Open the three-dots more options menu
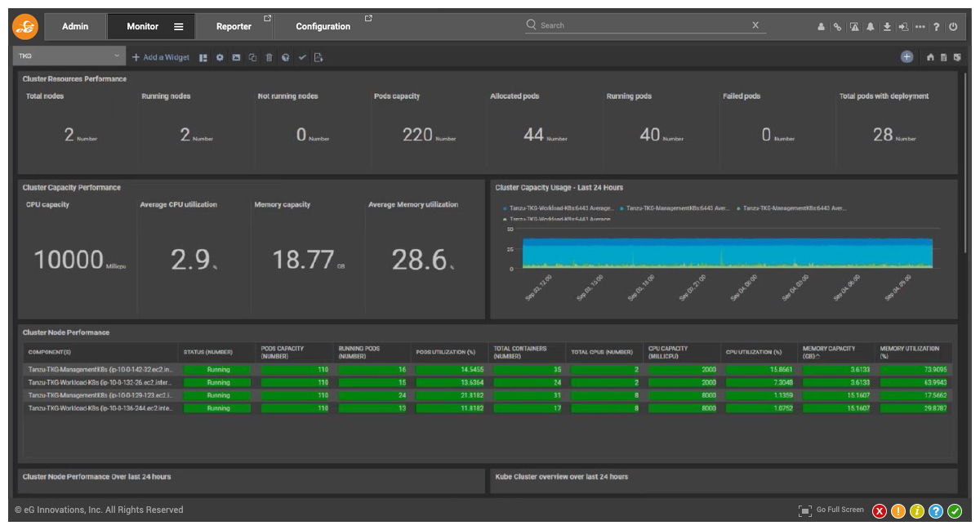 pyautogui.click(x=920, y=27)
